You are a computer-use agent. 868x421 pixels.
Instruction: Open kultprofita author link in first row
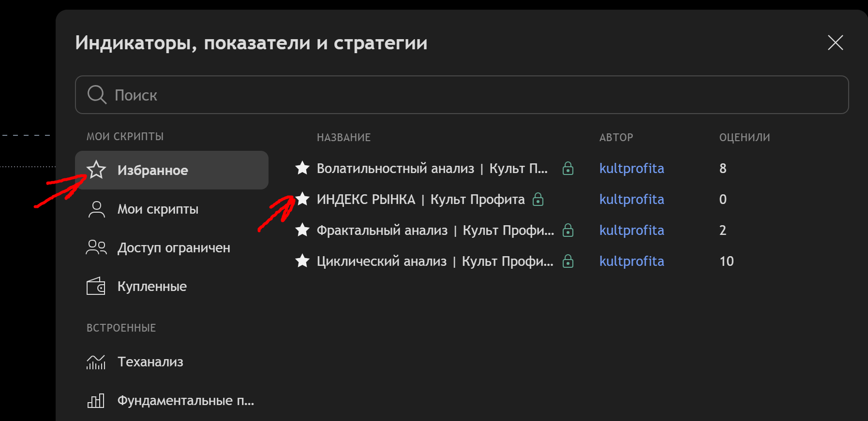(x=631, y=168)
